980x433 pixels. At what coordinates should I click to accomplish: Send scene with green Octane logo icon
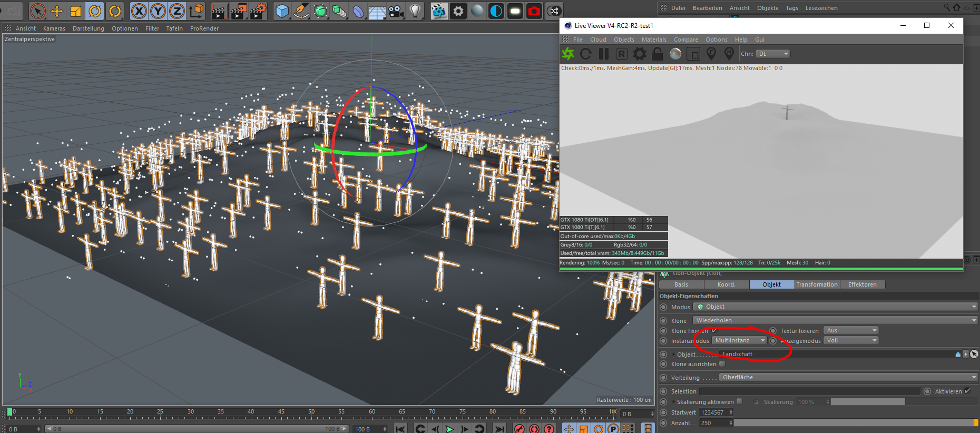pos(568,54)
